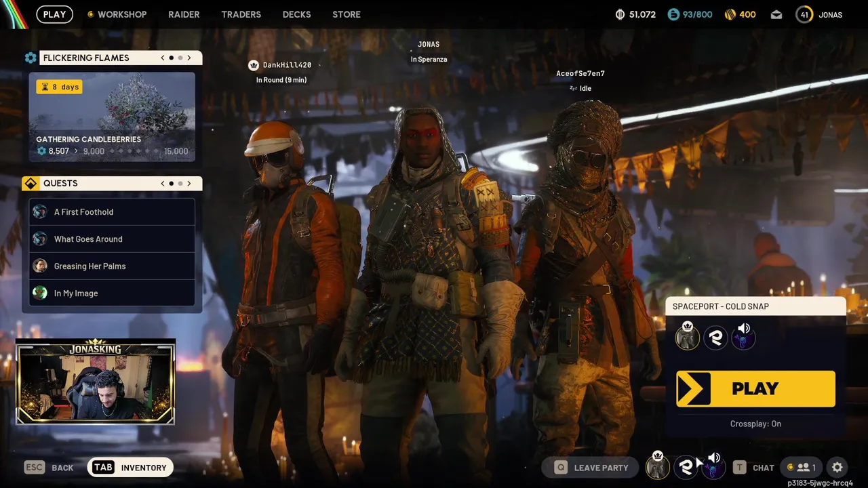Open the level 41 player profile badge
This screenshot has height=488, width=868.
pyautogui.click(x=804, y=14)
